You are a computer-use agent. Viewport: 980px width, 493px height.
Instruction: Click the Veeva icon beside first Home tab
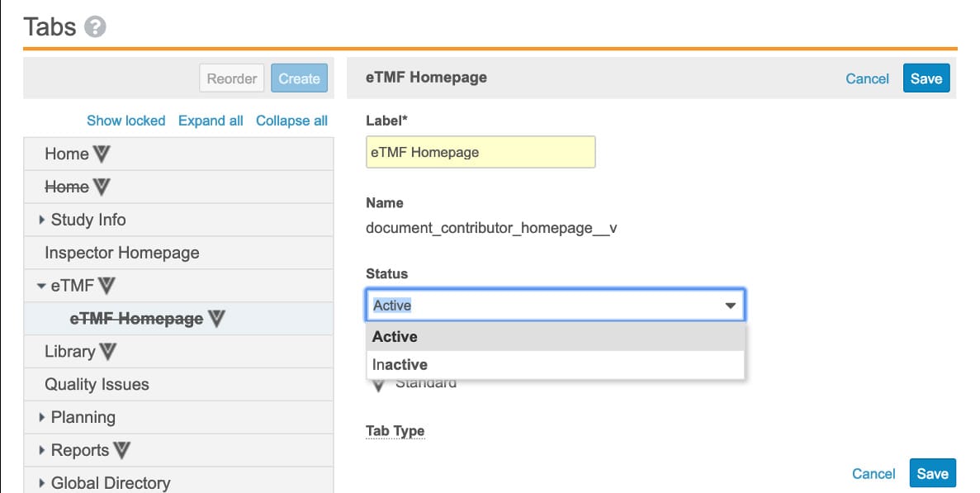coord(102,154)
